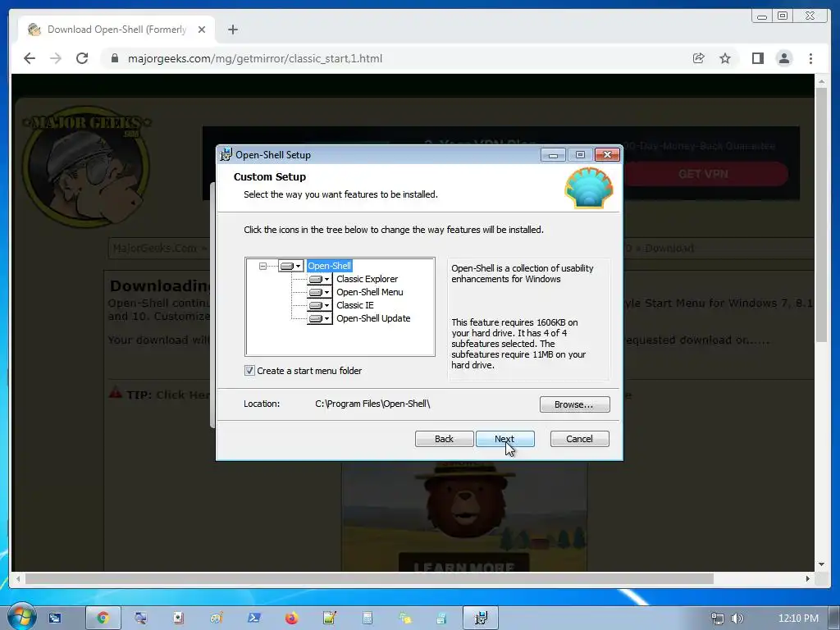Click the share page icon in Chrome
840x630 pixels.
pyautogui.click(x=699, y=58)
